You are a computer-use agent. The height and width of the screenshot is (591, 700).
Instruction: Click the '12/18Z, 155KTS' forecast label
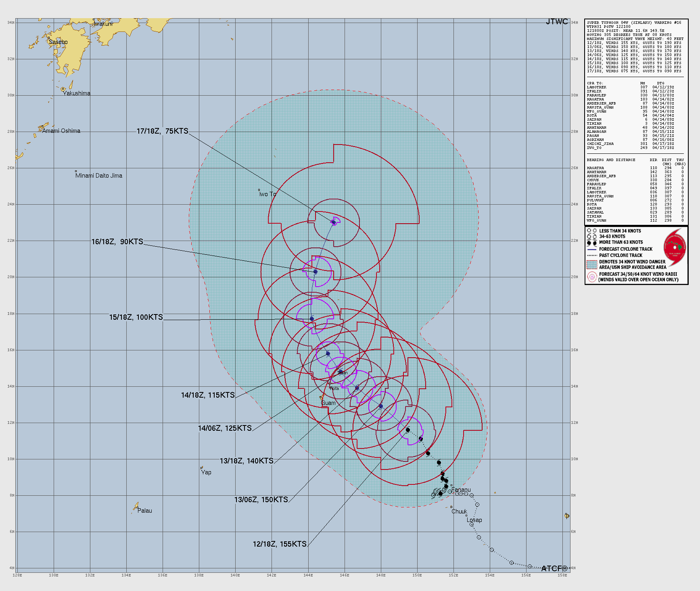click(x=280, y=544)
